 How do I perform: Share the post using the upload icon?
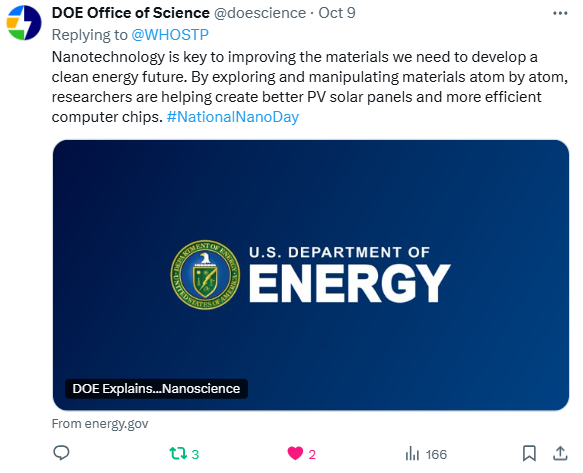(560, 454)
